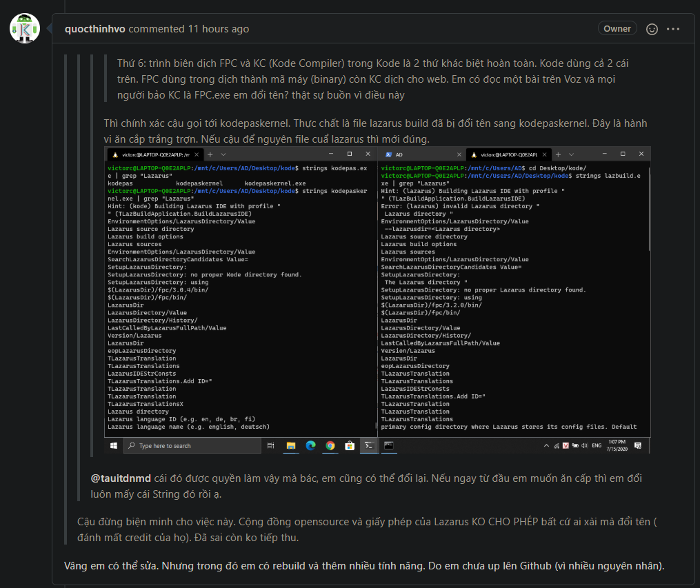Image resolution: width=700 pixels, height=588 pixels.
Task: Add new tab in left terminal window
Action: (210, 154)
